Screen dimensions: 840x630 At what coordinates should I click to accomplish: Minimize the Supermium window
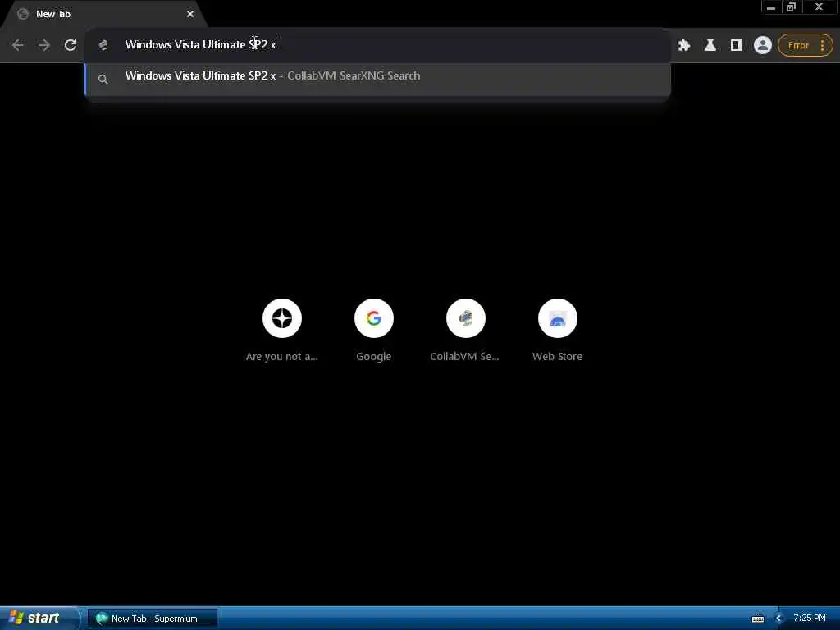point(771,7)
